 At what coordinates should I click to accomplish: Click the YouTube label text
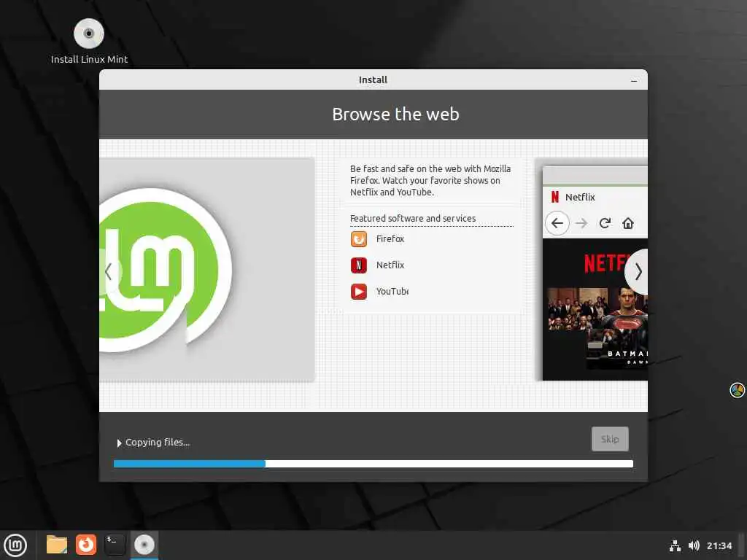pos(392,291)
